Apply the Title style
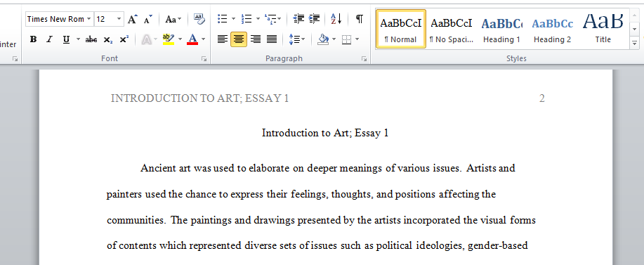644x265 pixels. tap(603, 29)
